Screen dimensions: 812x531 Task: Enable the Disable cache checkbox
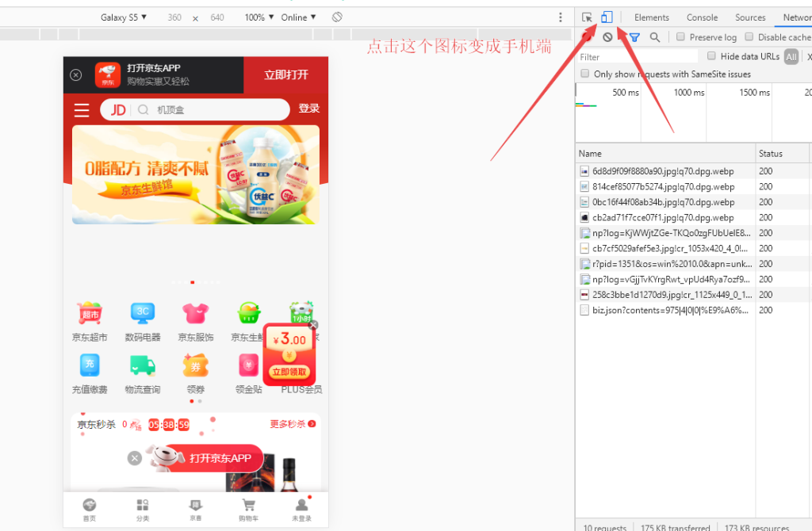coord(749,36)
